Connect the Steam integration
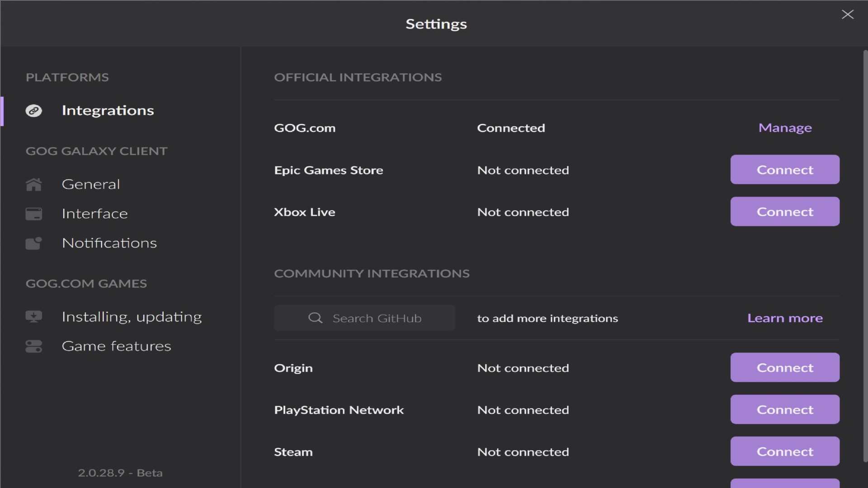This screenshot has width=868, height=488. point(784,452)
